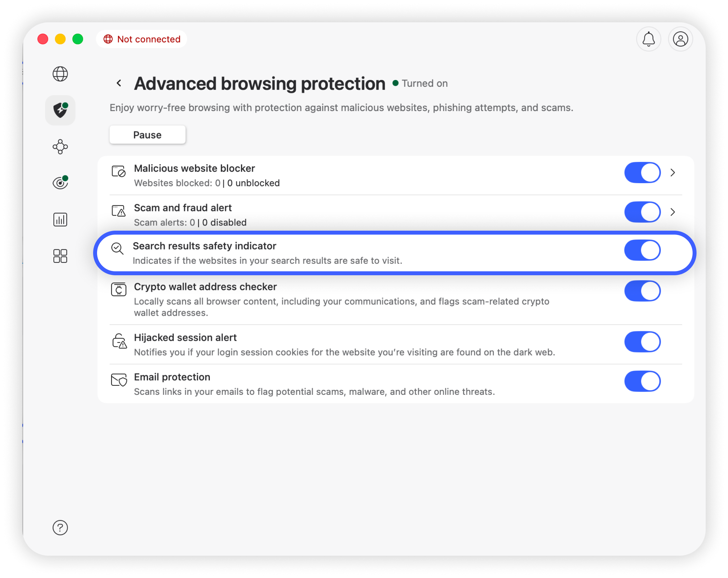Disable Hijacked session alert toggle
The height and width of the screenshot is (578, 728).
(x=642, y=342)
